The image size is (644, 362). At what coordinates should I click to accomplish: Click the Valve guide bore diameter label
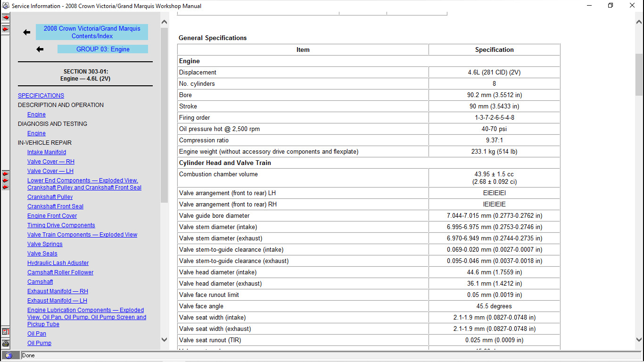click(x=215, y=216)
